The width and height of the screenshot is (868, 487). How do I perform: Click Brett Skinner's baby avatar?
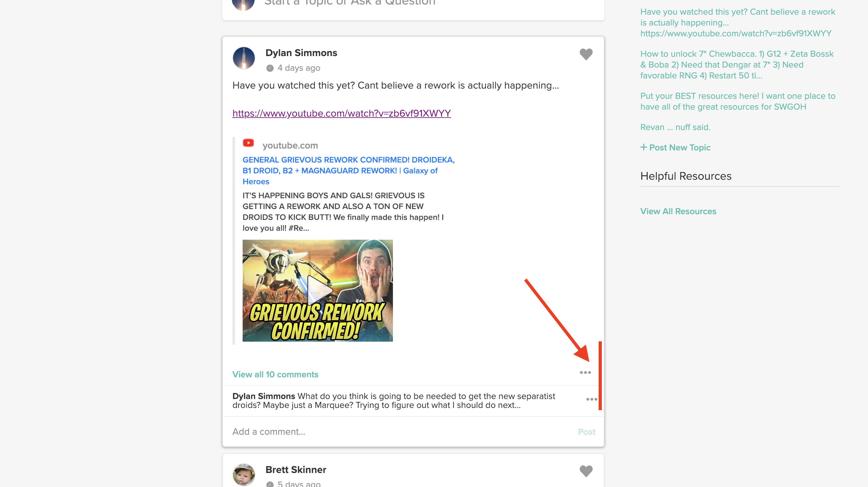(x=244, y=474)
